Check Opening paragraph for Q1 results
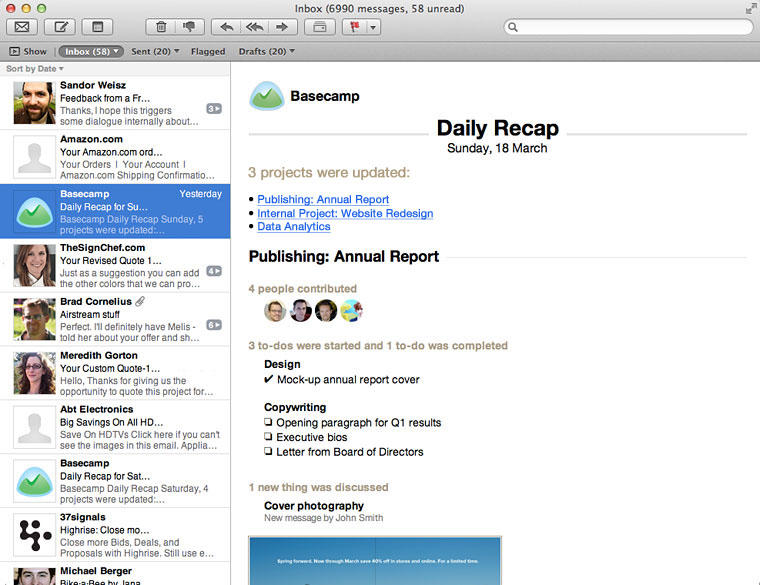Image resolution: width=760 pixels, height=585 pixels. coord(268,422)
